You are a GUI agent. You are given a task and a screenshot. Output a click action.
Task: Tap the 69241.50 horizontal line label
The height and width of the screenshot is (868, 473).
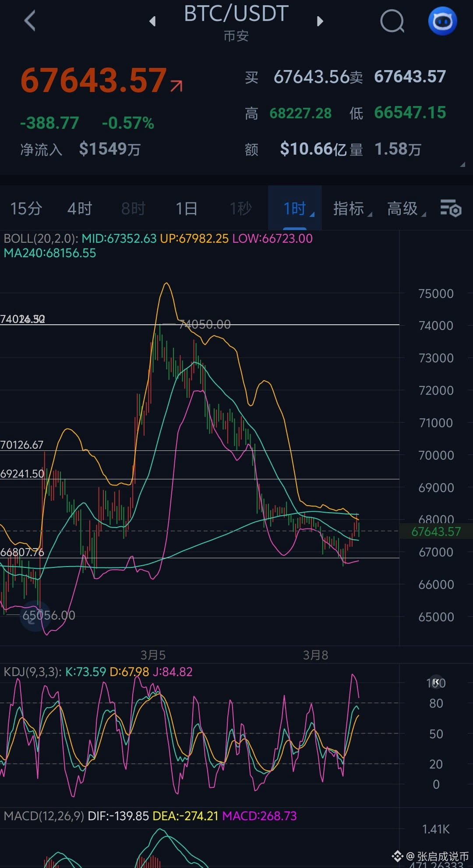click(22, 474)
